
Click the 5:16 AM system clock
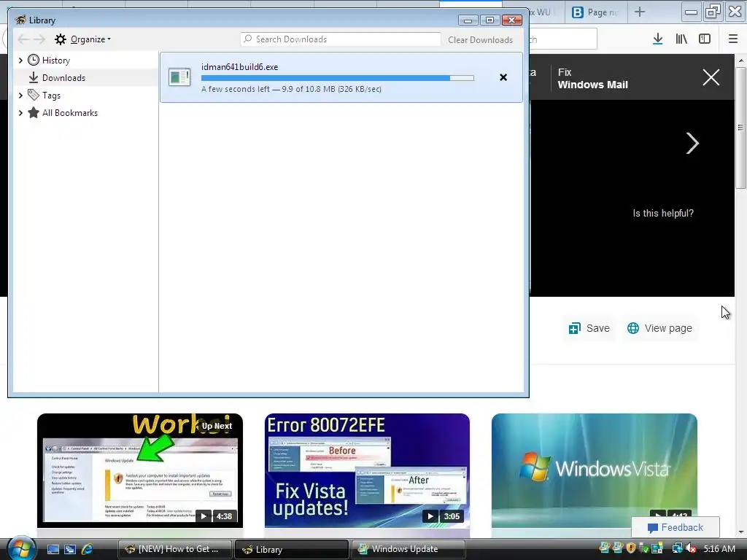pyautogui.click(x=719, y=548)
